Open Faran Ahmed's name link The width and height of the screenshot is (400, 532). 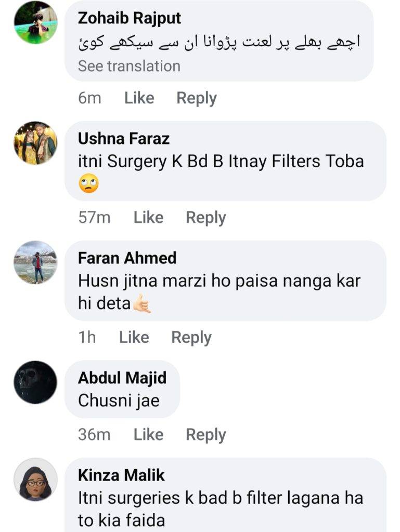[127, 258]
